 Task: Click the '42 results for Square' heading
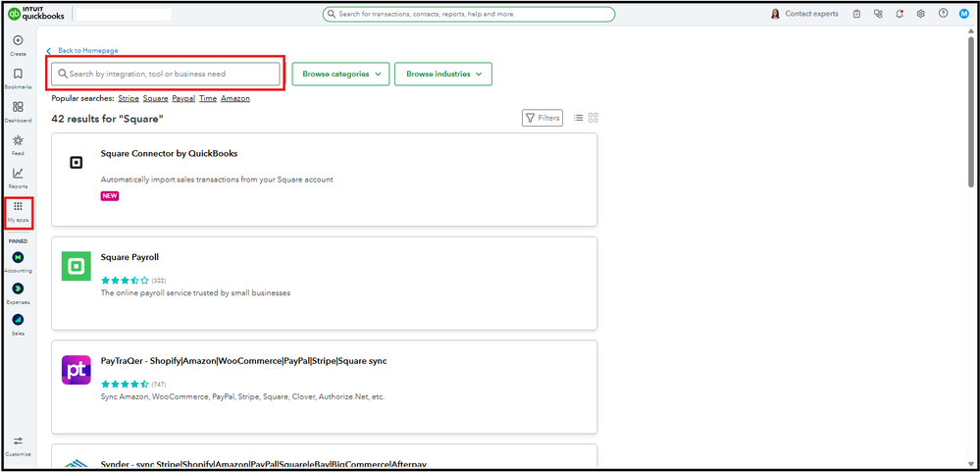coord(108,118)
